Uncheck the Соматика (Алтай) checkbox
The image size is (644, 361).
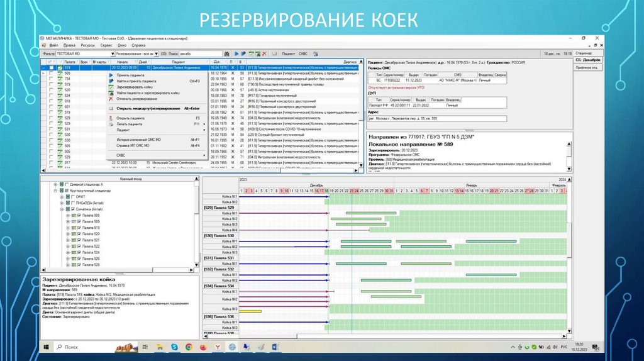[x=73, y=209]
